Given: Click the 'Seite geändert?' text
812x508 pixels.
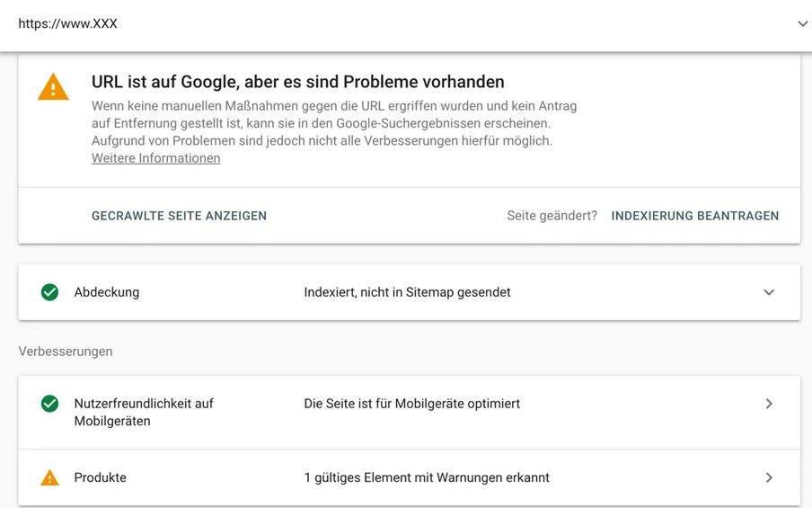Looking at the screenshot, I should pyautogui.click(x=552, y=216).
